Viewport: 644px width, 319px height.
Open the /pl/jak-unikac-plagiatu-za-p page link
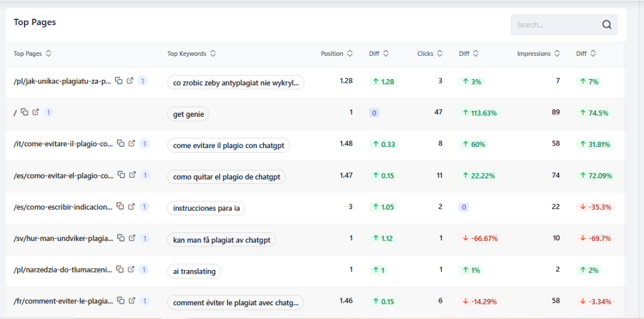62,81
